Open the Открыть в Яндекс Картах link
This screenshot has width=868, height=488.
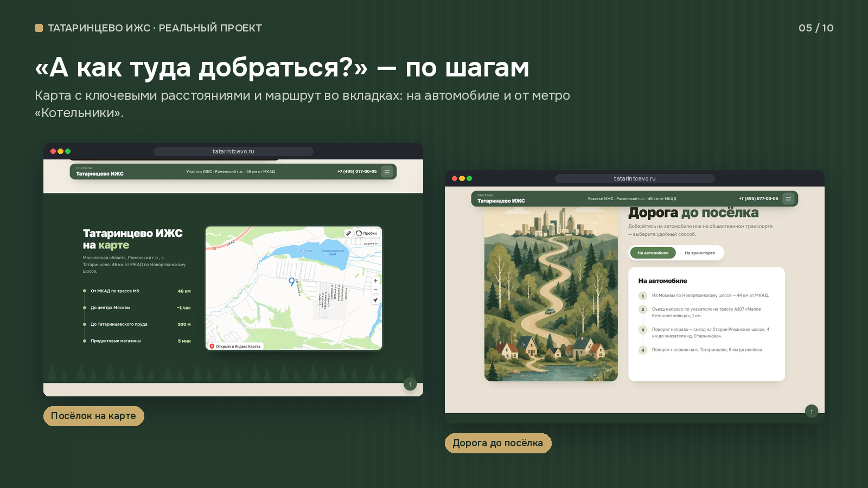tap(235, 346)
